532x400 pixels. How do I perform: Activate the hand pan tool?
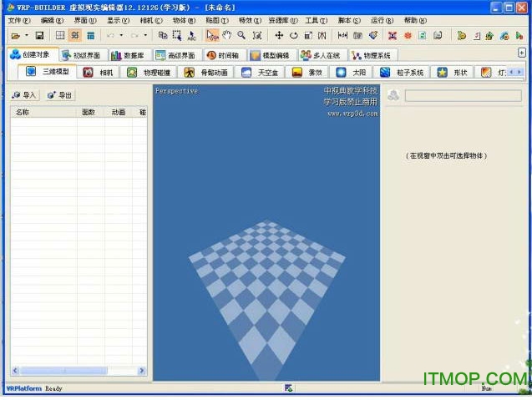pos(226,36)
